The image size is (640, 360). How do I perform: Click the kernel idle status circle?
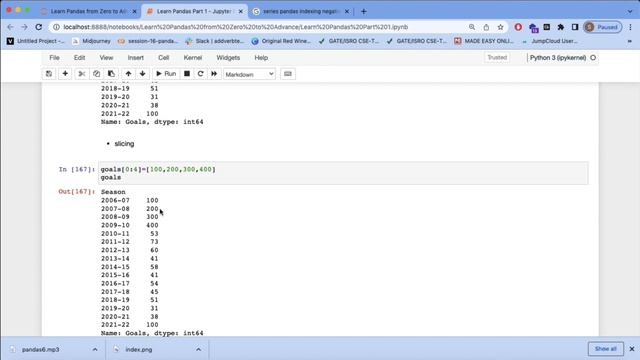593,58
